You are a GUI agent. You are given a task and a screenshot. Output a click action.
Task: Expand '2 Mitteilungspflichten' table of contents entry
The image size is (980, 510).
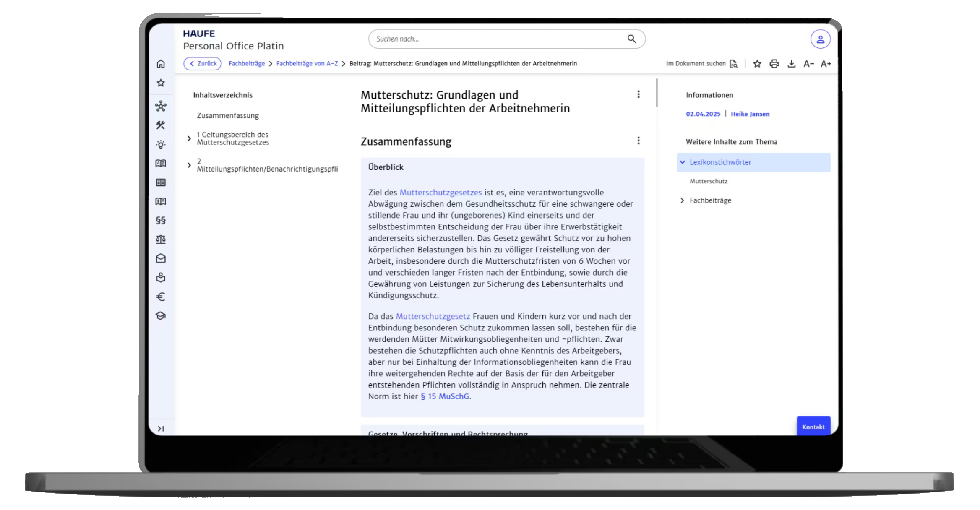pyautogui.click(x=189, y=165)
